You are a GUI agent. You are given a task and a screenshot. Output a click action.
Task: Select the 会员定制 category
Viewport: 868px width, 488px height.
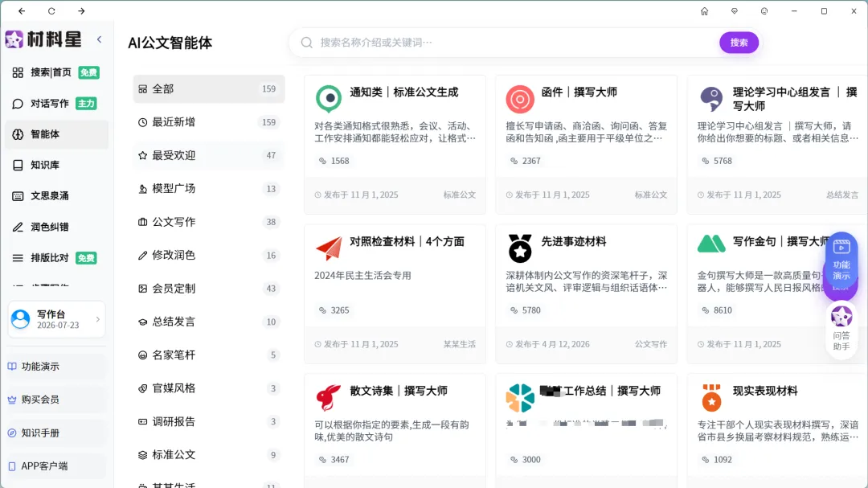click(209, 289)
